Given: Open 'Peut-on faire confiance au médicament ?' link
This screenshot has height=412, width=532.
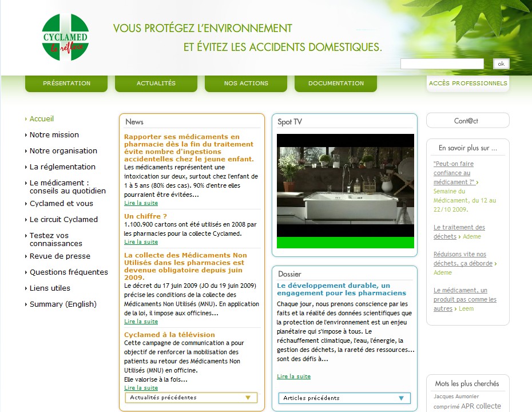Looking at the screenshot, I should point(454,173).
